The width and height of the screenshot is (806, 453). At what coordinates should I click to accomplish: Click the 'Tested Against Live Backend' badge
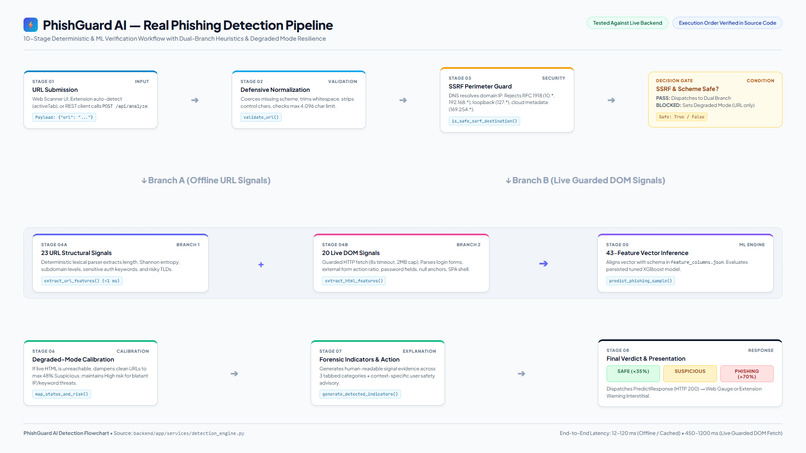[x=627, y=23]
